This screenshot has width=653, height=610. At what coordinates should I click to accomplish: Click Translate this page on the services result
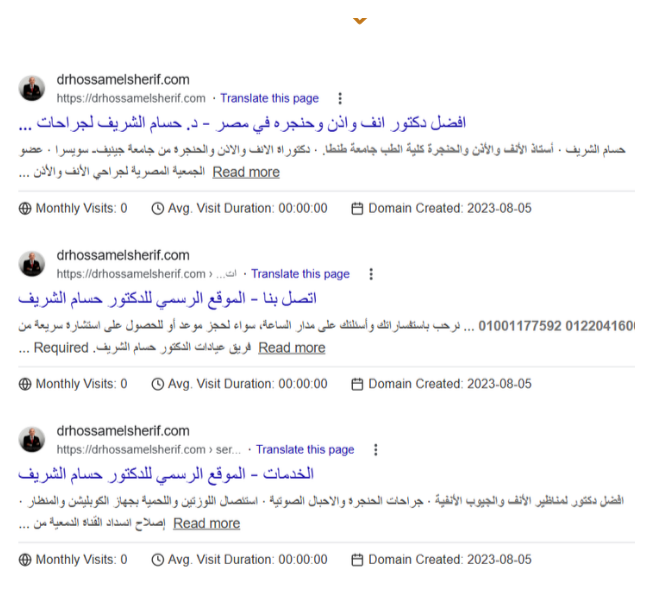(x=305, y=450)
